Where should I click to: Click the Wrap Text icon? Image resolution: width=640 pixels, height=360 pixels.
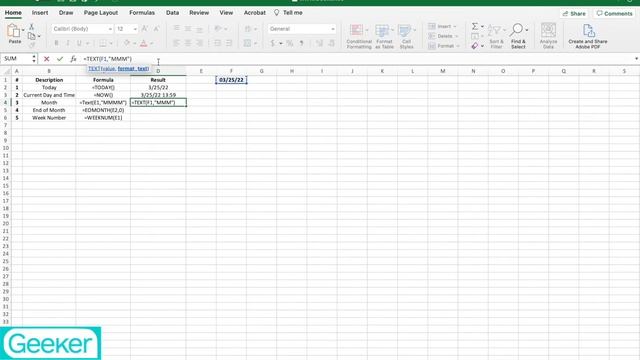(248, 29)
